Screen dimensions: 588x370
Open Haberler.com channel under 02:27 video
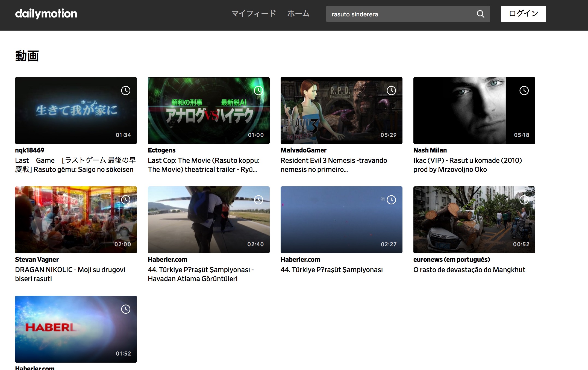[300, 260]
